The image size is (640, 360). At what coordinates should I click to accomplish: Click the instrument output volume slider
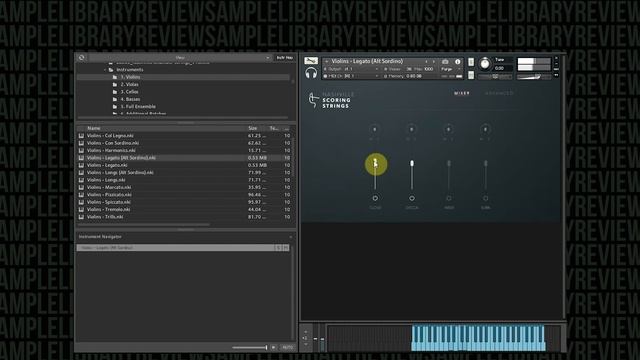tap(534, 77)
